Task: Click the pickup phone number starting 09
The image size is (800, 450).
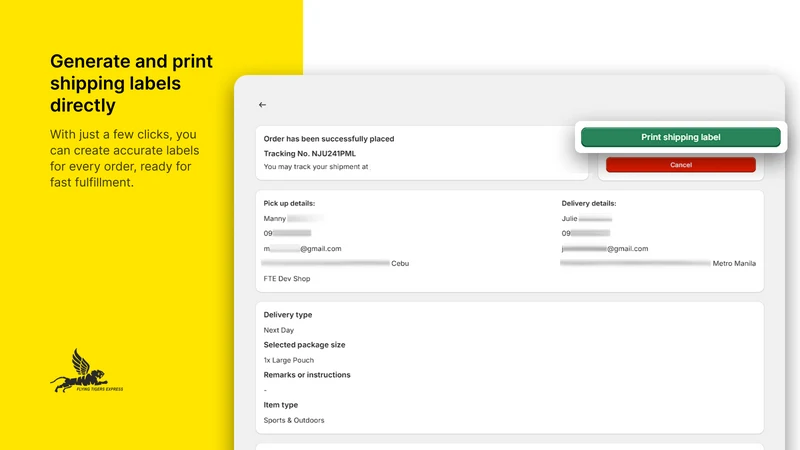Action: (x=287, y=233)
